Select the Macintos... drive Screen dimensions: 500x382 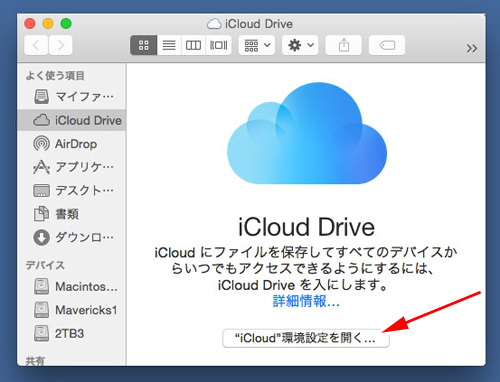pyautogui.click(x=72, y=287)
